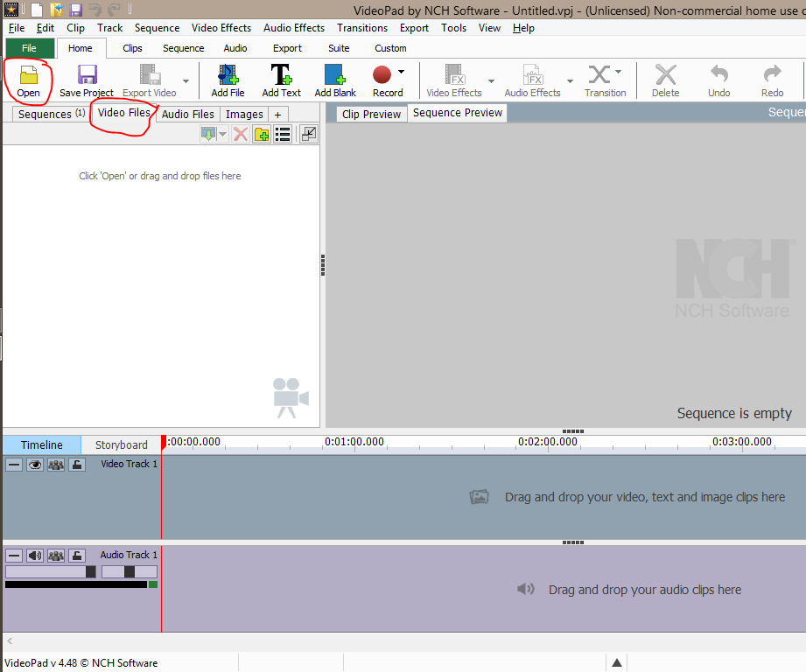Click the Add Blank clip icon
806x672 pixels.
click(334, 74)
